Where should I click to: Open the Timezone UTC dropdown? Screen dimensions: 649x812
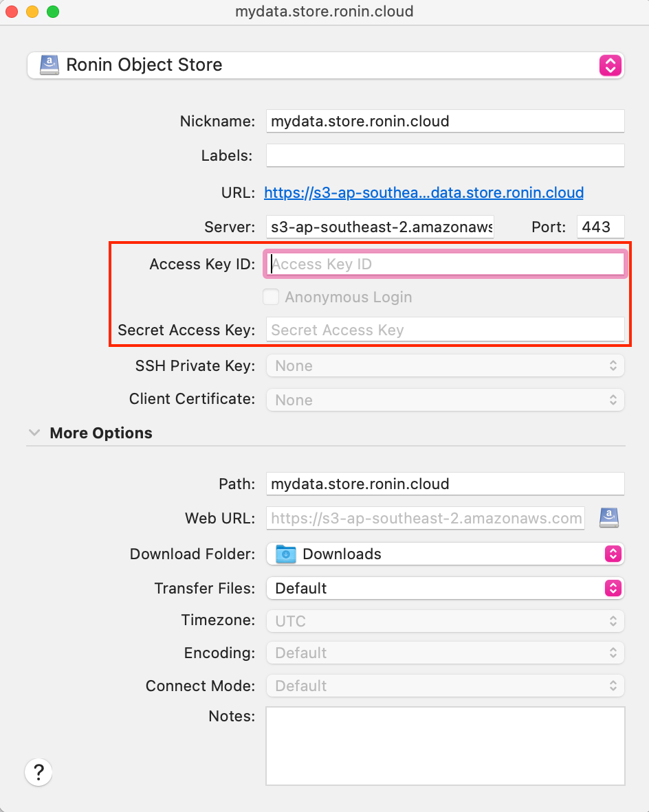[445, 621]
